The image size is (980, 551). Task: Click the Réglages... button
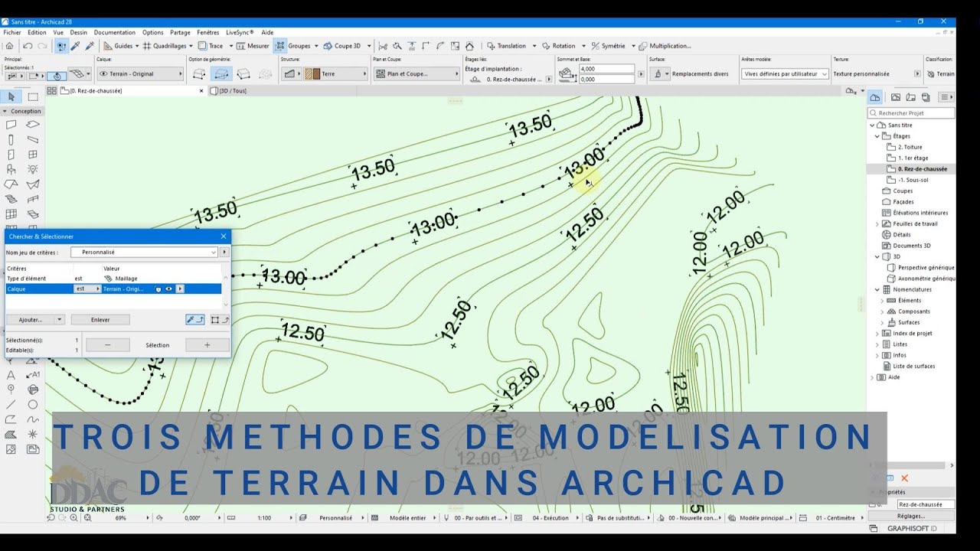[x=911, y=516]
